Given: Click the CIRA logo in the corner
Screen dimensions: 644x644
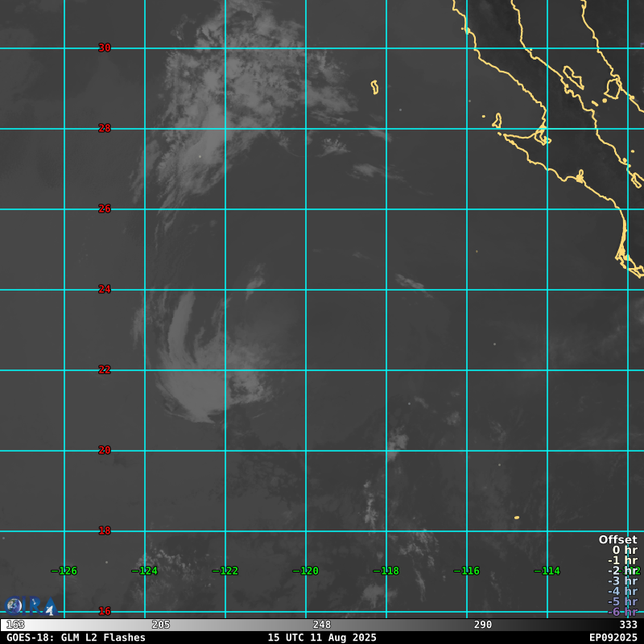Looking at the screenshot, I should point(31,606).
